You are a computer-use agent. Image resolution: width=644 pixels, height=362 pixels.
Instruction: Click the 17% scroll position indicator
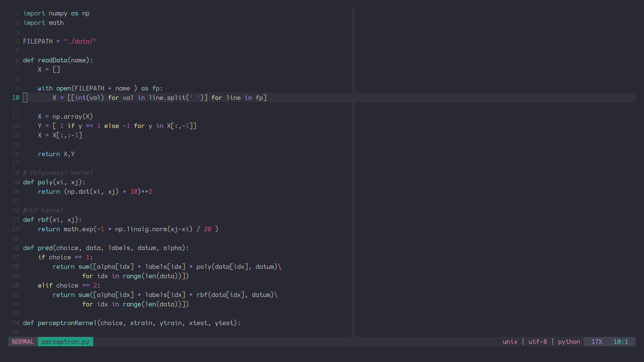point(596,342)
